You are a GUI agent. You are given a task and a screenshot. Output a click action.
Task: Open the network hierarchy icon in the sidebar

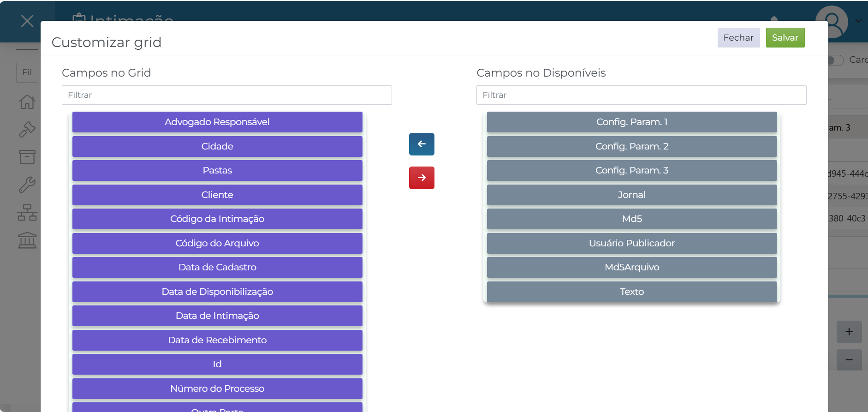click(27, 213)
